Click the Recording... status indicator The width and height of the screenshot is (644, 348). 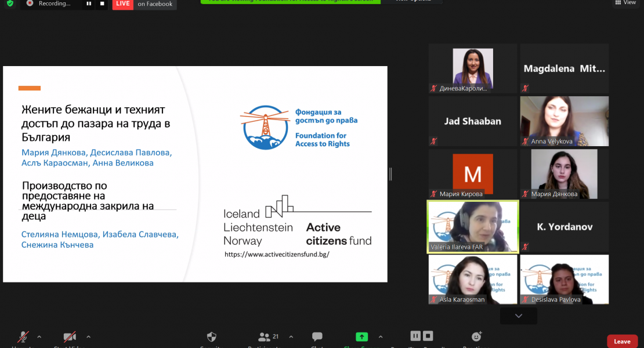(x=49, y=3)
